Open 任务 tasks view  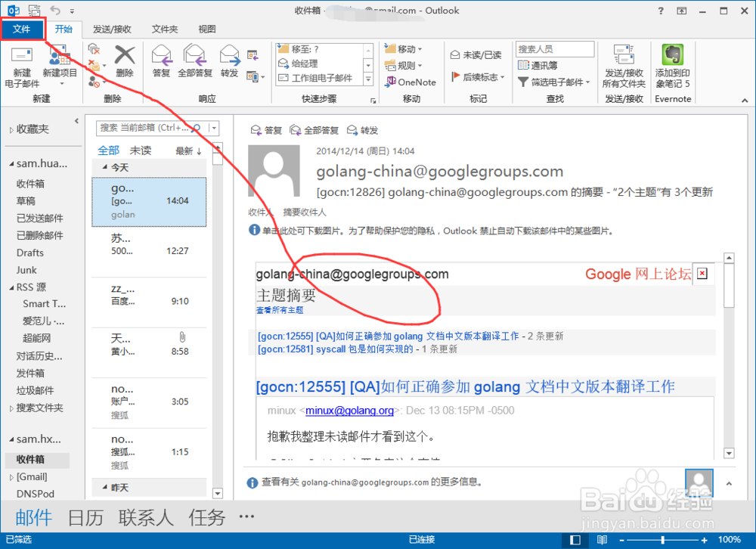click(207, 518)
